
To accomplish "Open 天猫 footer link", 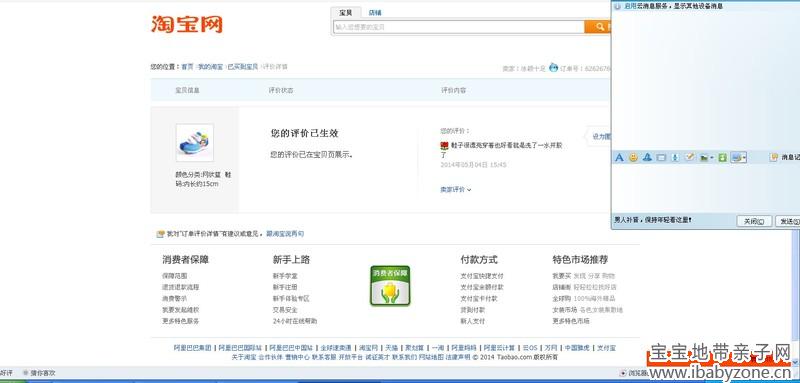I will pyautogui.click(x=391, y=348).
